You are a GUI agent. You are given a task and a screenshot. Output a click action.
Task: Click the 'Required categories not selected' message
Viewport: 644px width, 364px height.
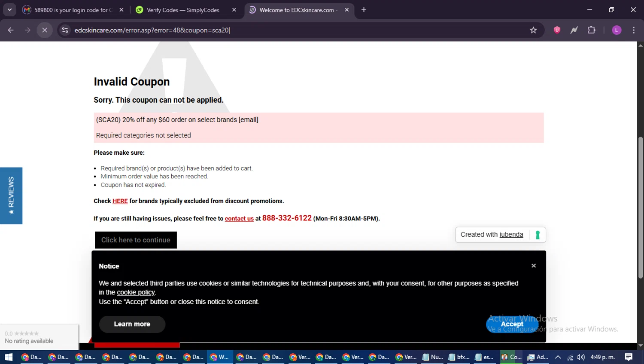click(x=143, y=135)
